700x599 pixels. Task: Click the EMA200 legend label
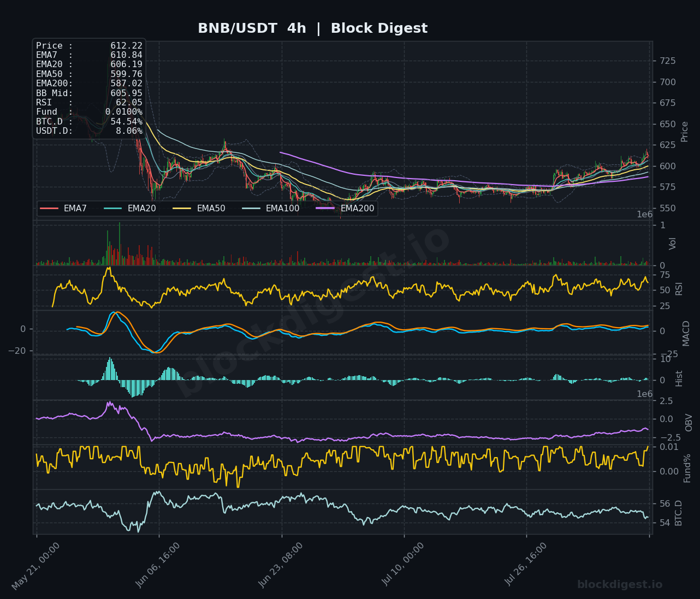(358, 209)
